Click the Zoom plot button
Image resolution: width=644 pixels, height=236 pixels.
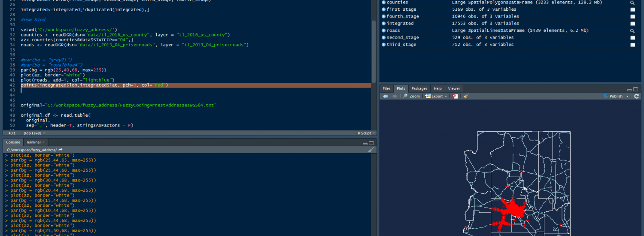[x=411, y=96]
